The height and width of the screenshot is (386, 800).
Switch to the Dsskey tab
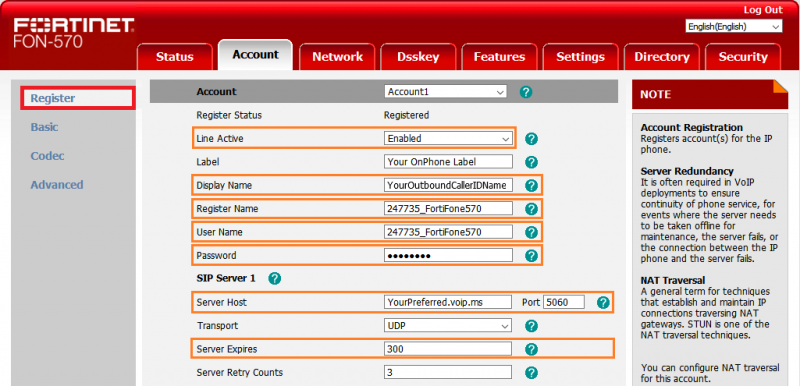[x=418, y=57]
